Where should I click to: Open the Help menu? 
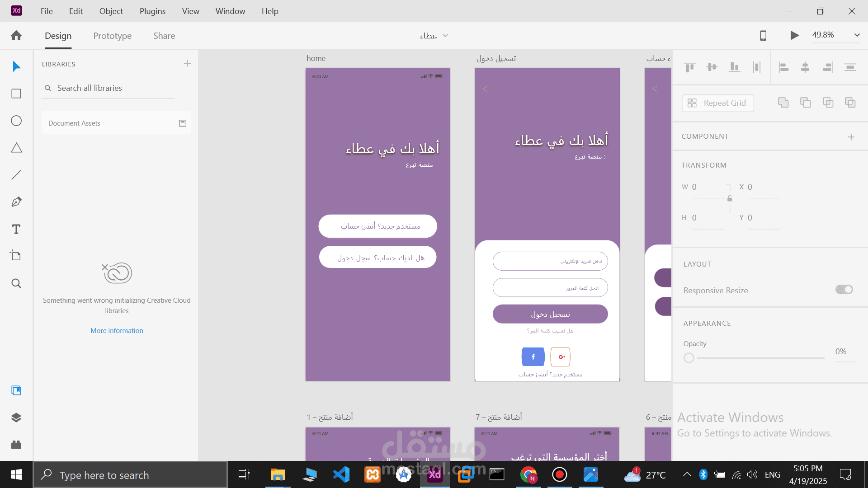(270, 11)
